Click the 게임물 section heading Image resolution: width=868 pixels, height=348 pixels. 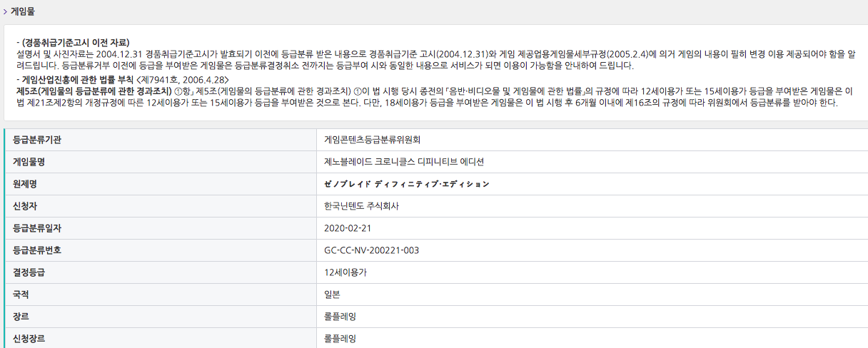point(23,11)
